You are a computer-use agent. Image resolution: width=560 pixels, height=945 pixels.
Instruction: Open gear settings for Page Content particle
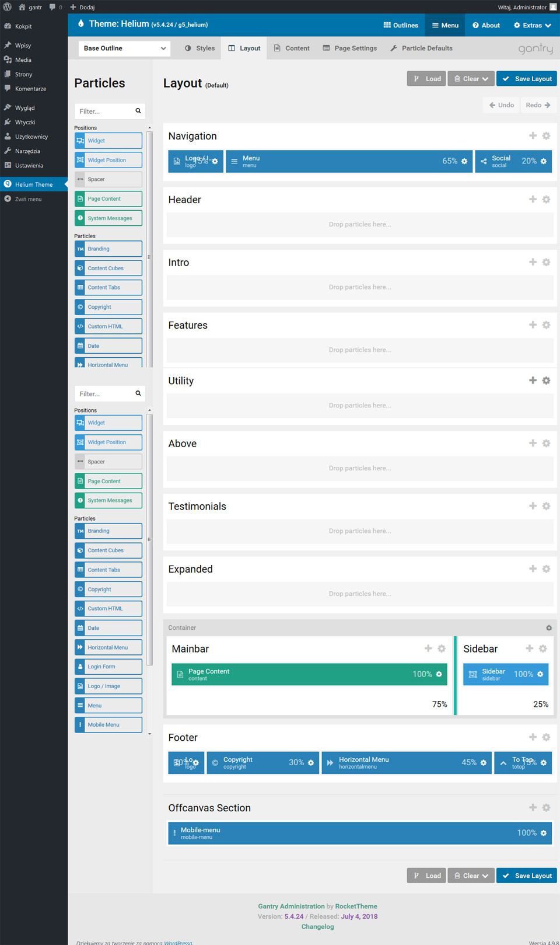[439, 674]
